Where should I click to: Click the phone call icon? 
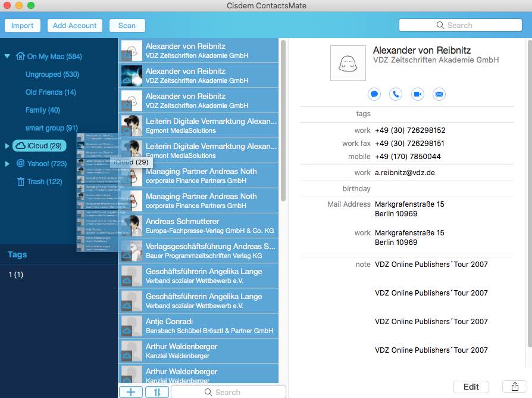point(396,94)
